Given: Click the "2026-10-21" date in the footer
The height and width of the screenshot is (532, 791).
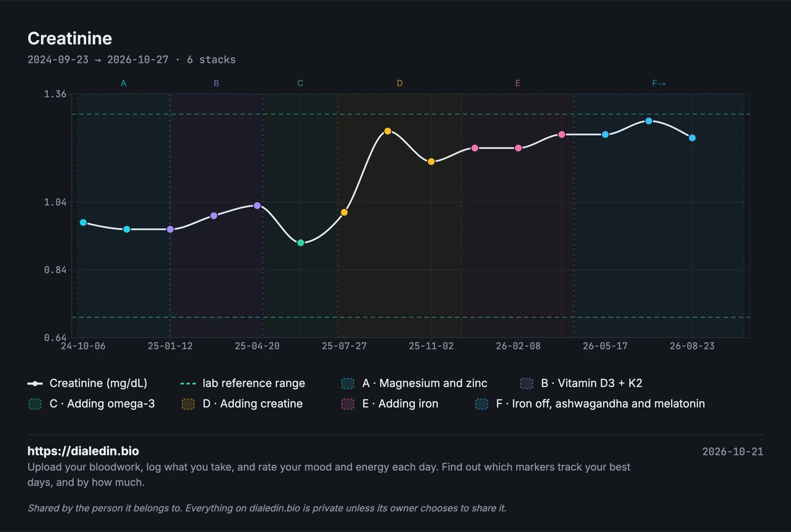Looking at the screenshot, I should pyautogui.click(x=733, y=451).
